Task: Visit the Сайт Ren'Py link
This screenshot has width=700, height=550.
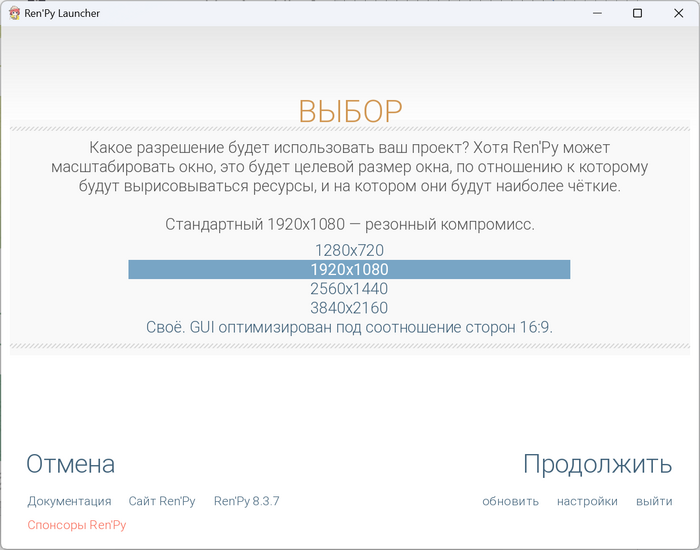Action: pyautogui.click(x=162, y=501)
